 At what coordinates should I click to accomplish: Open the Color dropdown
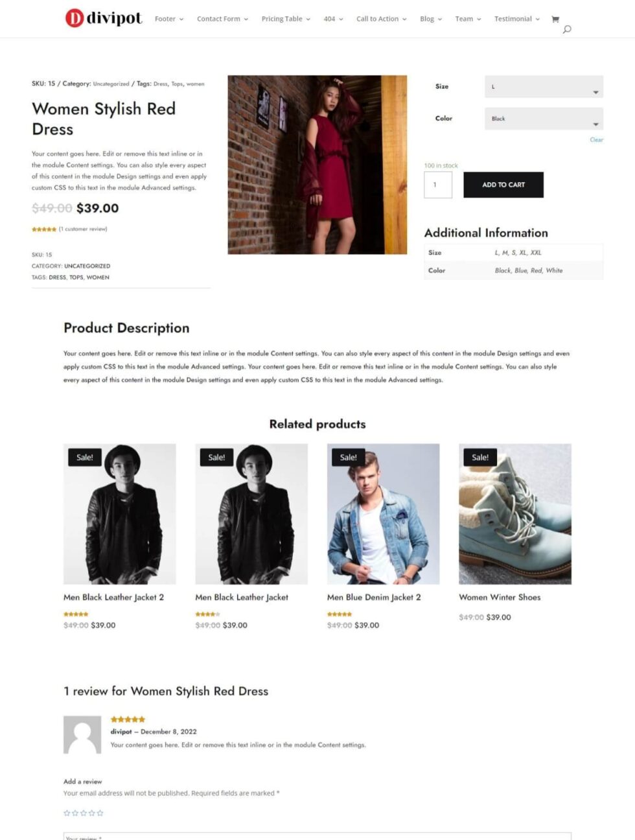(544, 119)
